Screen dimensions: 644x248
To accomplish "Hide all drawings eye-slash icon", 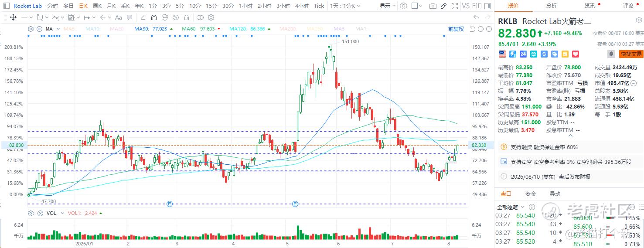I will (x=175, y=17).
